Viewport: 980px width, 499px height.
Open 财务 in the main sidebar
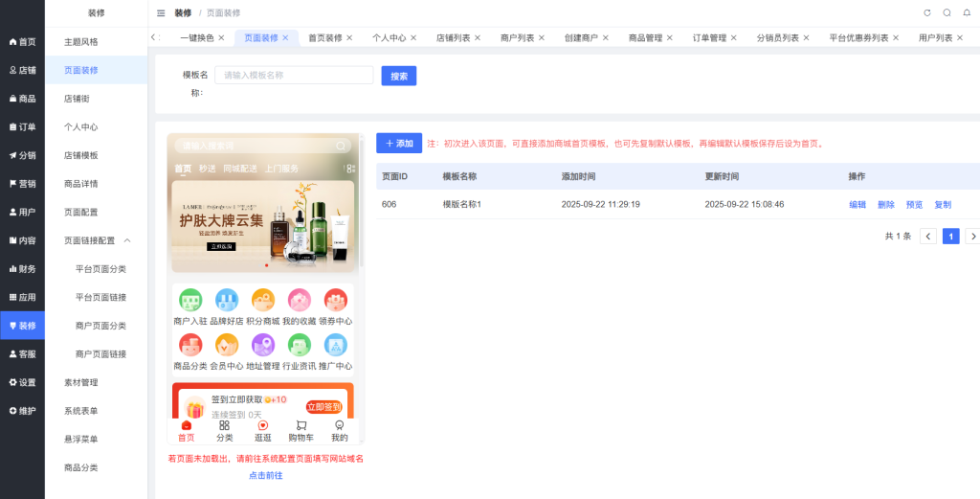click(x=23, y=269)
